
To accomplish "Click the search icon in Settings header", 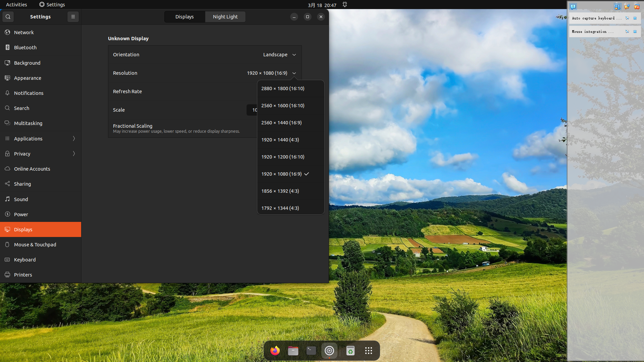I will 8,17.
